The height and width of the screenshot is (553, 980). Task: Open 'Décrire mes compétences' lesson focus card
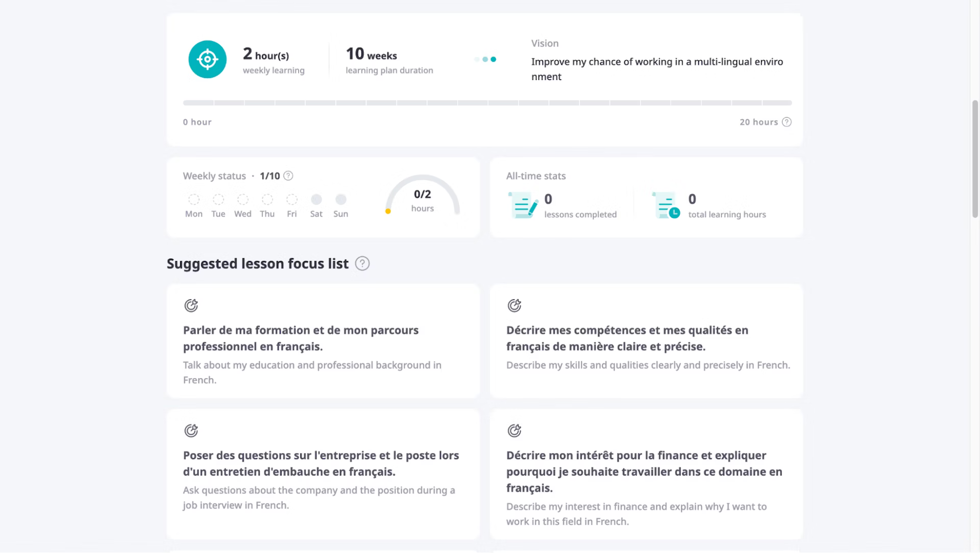(646, 341)
